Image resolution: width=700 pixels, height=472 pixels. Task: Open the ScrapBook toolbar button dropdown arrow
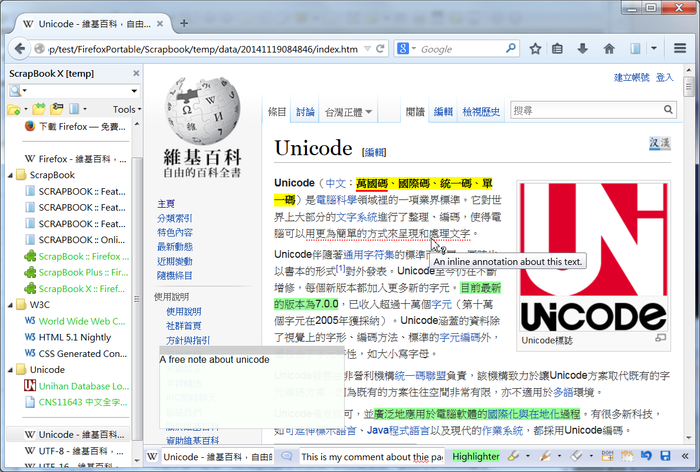(654, 48)
